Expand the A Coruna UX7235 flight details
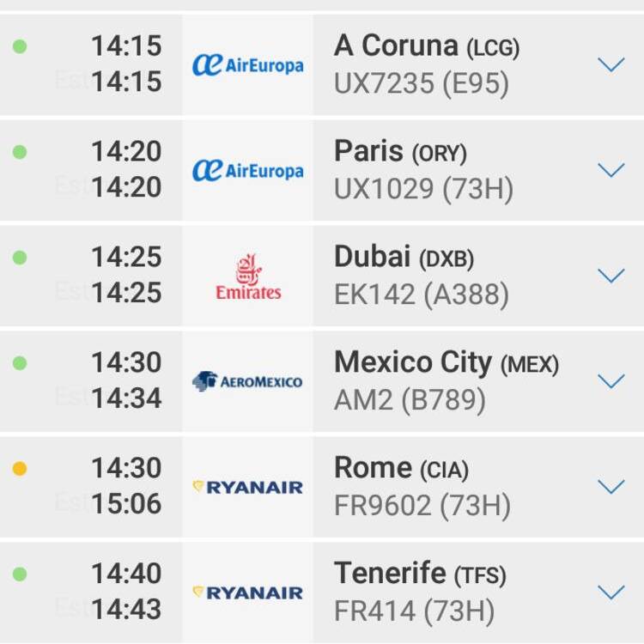Screen dimensions: 644x644 (611, 64)
